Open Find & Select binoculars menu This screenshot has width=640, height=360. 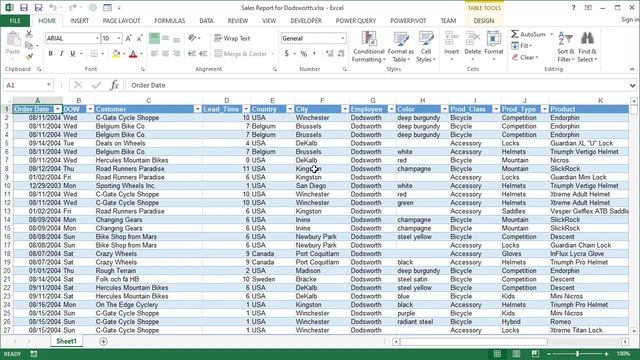click(587, 47)
